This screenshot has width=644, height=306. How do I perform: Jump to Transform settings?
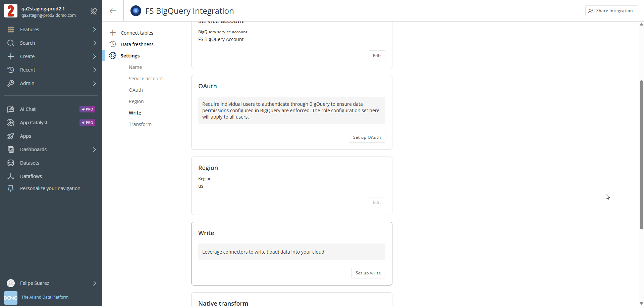coord(140,124)
